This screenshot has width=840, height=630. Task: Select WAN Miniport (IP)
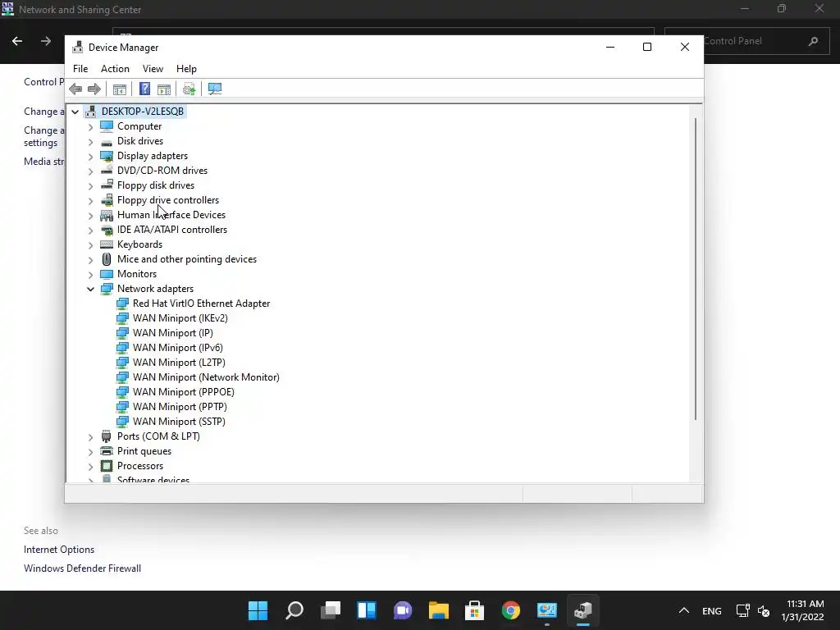point(172,333)
